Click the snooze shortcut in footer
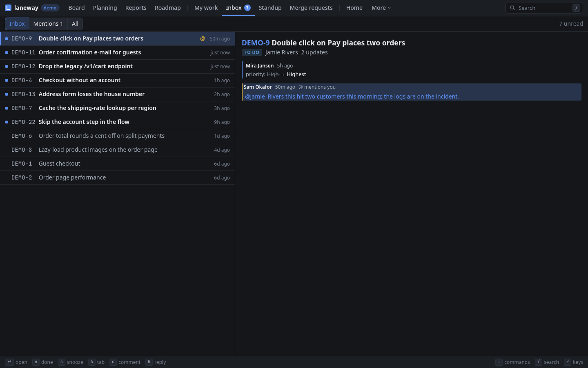588x368 pixels. point(71,362)
